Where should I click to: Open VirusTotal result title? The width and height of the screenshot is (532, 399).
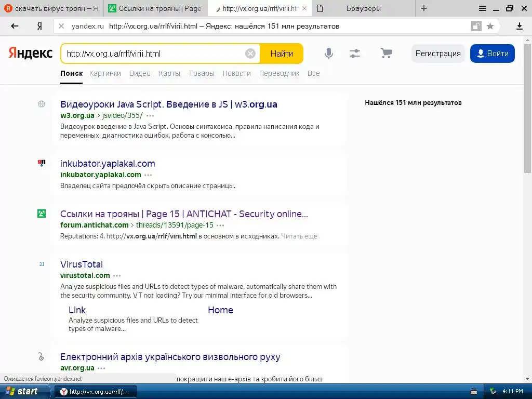coord(82,264)
